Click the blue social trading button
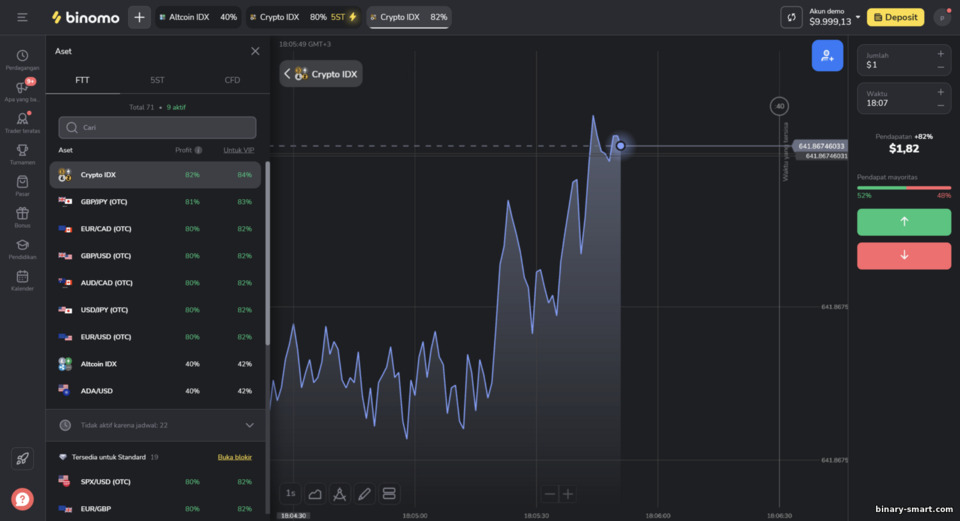The image size is (960, 521). pos(827,56)
